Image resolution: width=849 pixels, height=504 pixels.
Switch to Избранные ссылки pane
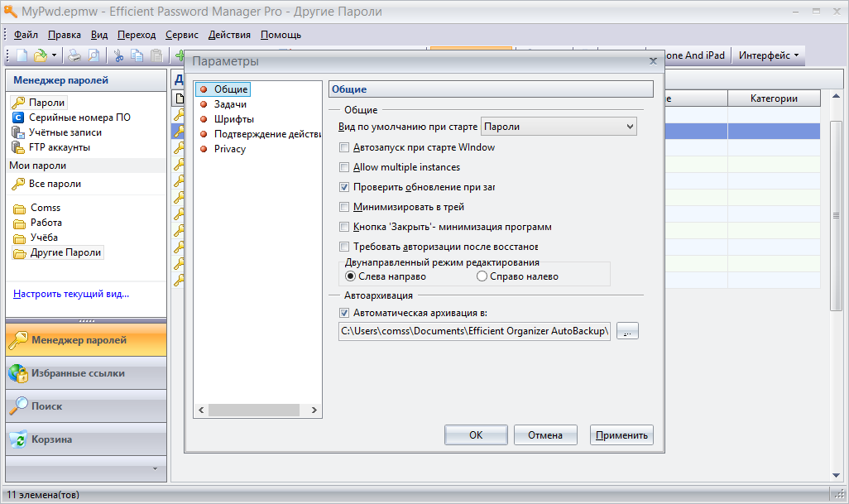(x=86, y=373)
